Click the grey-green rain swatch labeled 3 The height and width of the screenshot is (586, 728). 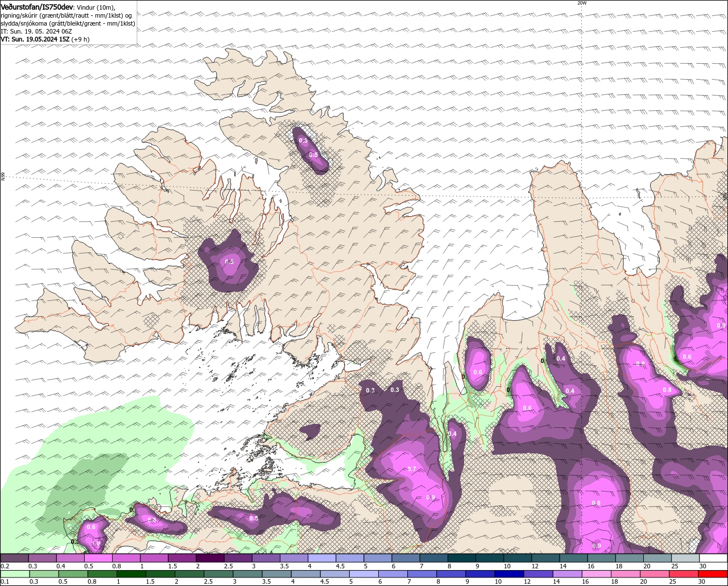247,573
